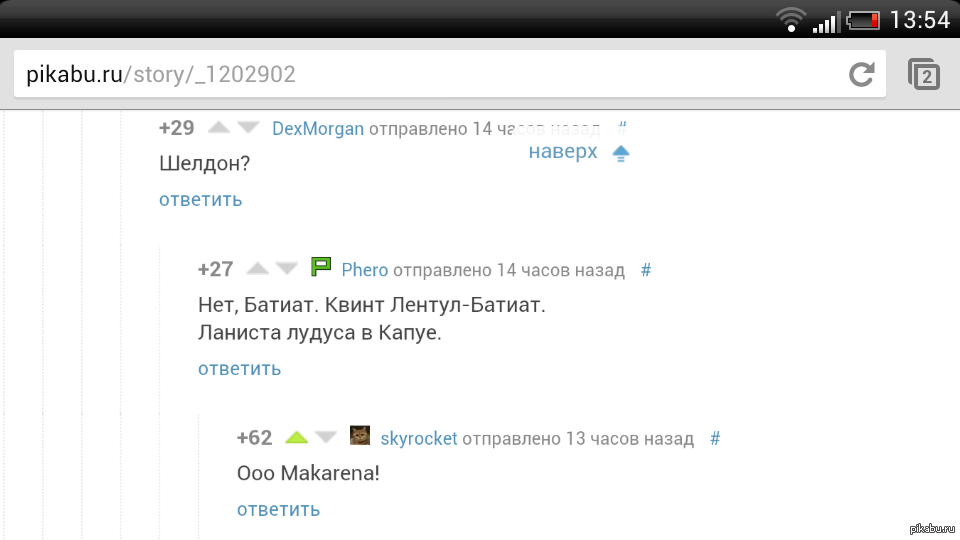The height and width of the screenshot is (540, 960).
Task: Open skyrocket's user profile
Action: pyautogui.click(x=419, y=438)
